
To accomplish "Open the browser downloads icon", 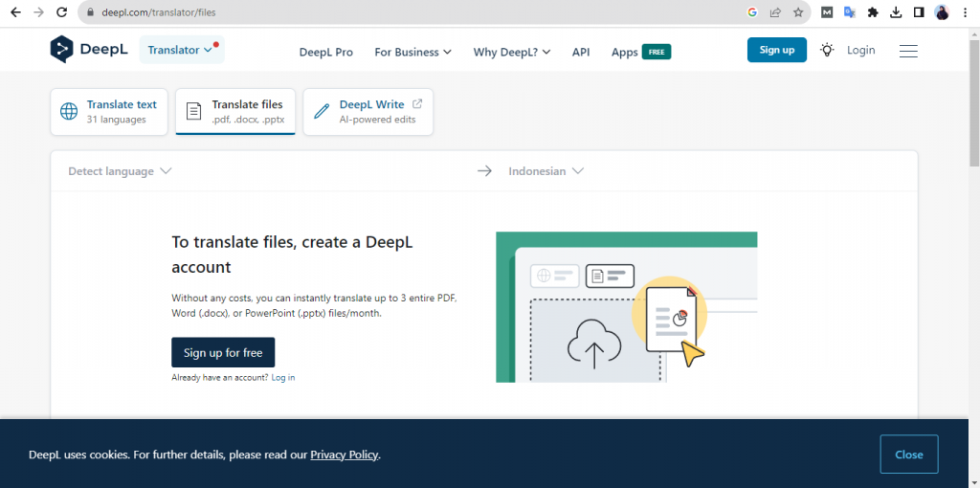I will 896,11.
